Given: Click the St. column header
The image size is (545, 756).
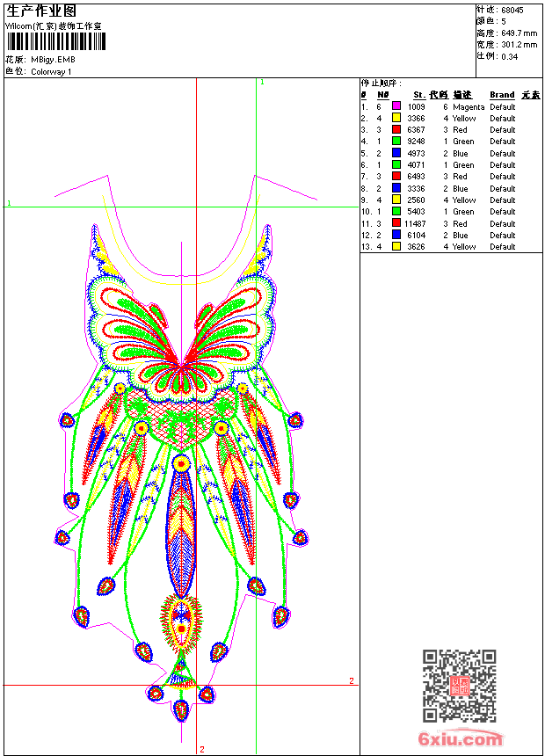Looking at the screenshot, I should [419, 95].
